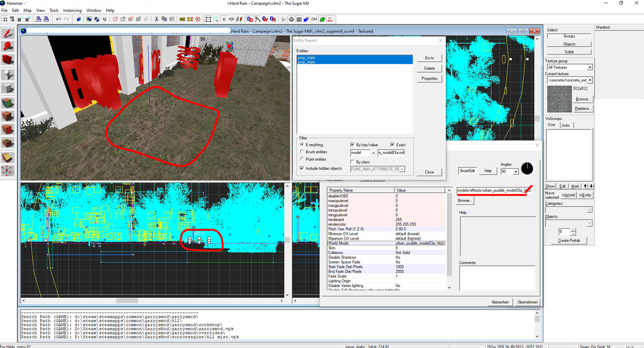Toggle 2D grid icon in toolbar

tap(5, 19)
